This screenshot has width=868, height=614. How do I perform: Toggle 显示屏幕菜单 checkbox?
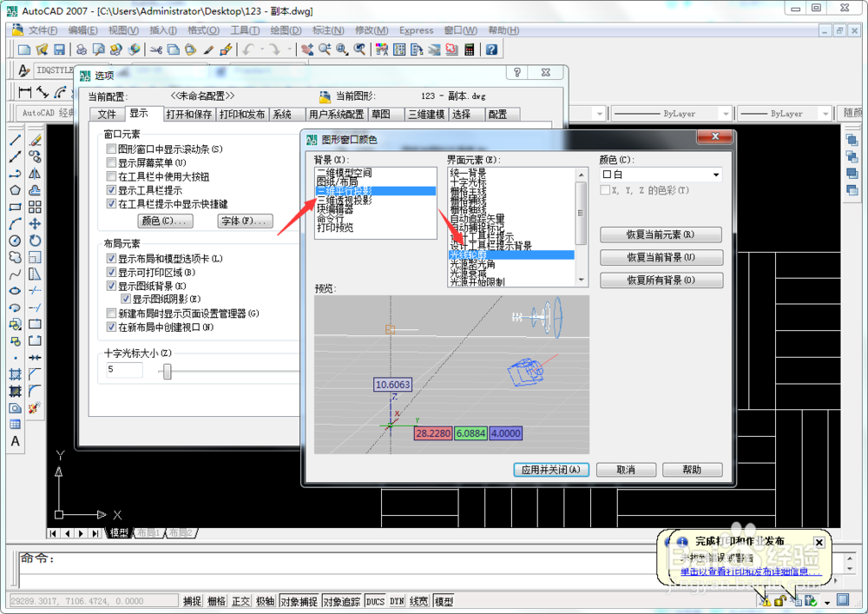tap(111, 162)
